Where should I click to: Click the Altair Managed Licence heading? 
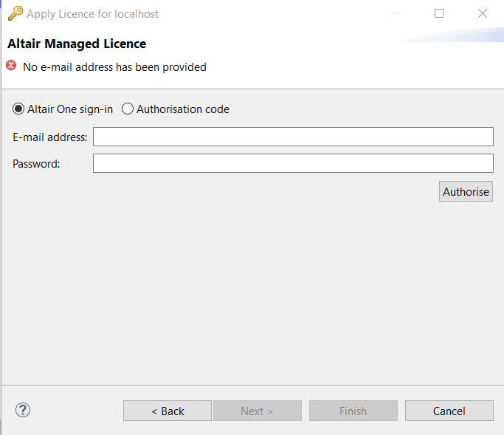pyautogui.click(x=77, y=44)
